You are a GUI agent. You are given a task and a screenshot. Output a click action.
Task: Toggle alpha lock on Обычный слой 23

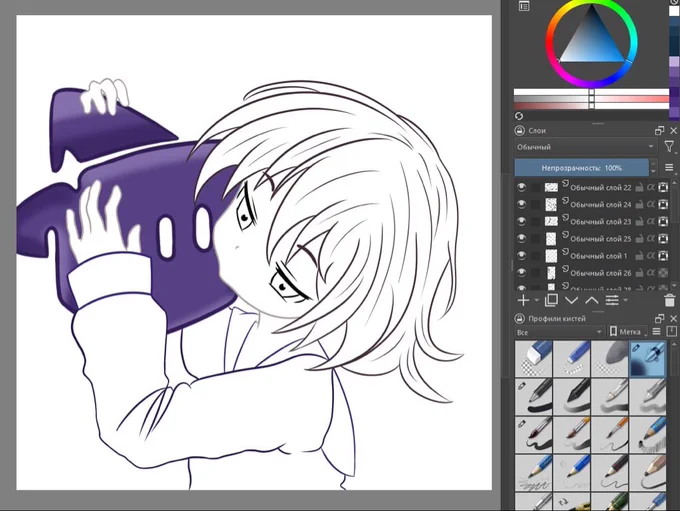(663, 221)
